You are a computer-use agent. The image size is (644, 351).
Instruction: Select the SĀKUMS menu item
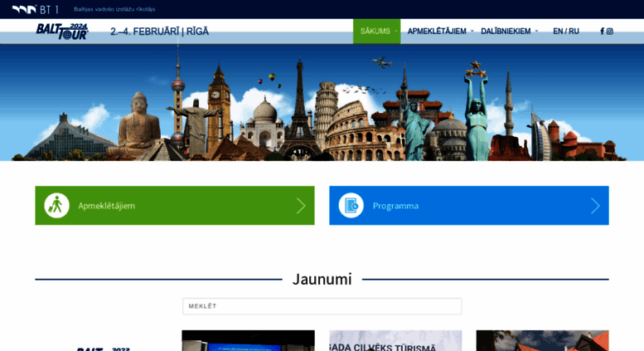pyautogui.click(x=376, y=32)
